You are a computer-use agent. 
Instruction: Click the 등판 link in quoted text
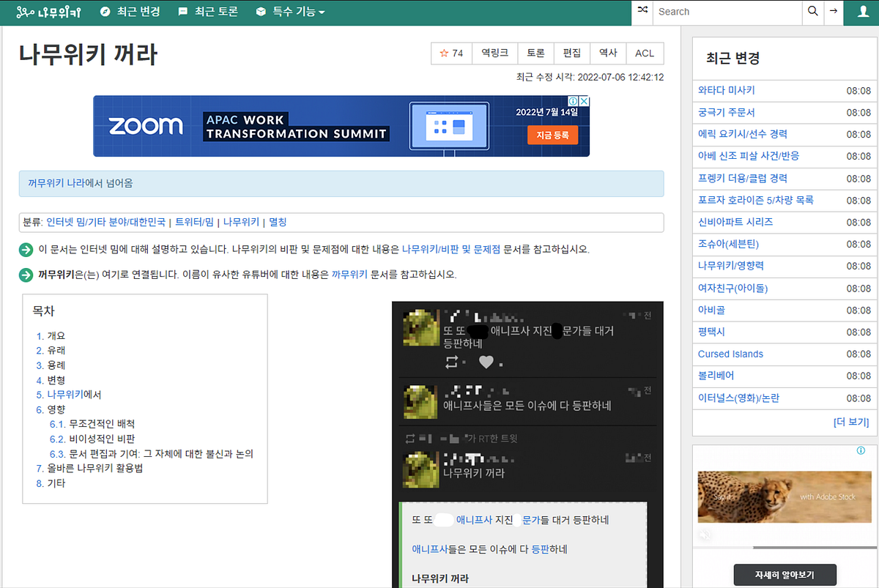tap(541, 549)
